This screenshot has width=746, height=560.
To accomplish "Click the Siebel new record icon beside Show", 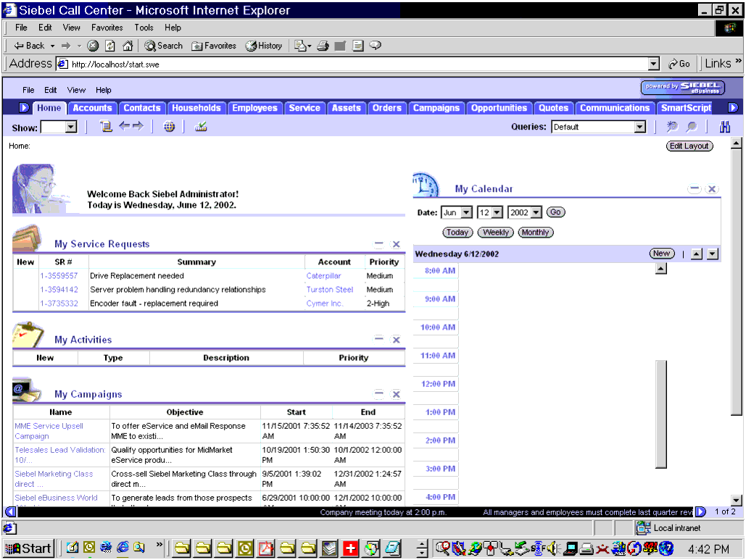I will tap(106, 127).
